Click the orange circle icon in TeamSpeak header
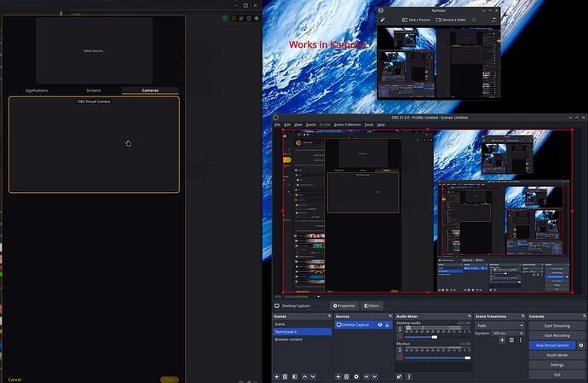Image resolution: width=588 pixels, height=383 pixels. [233, 18]
